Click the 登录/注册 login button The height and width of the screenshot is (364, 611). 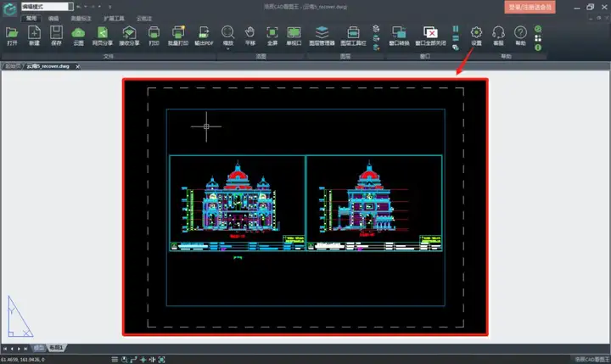pos(530,7)
